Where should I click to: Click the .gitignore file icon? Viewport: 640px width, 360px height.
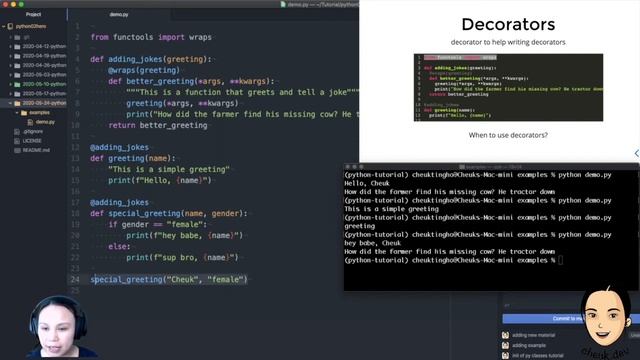point(17,131)
